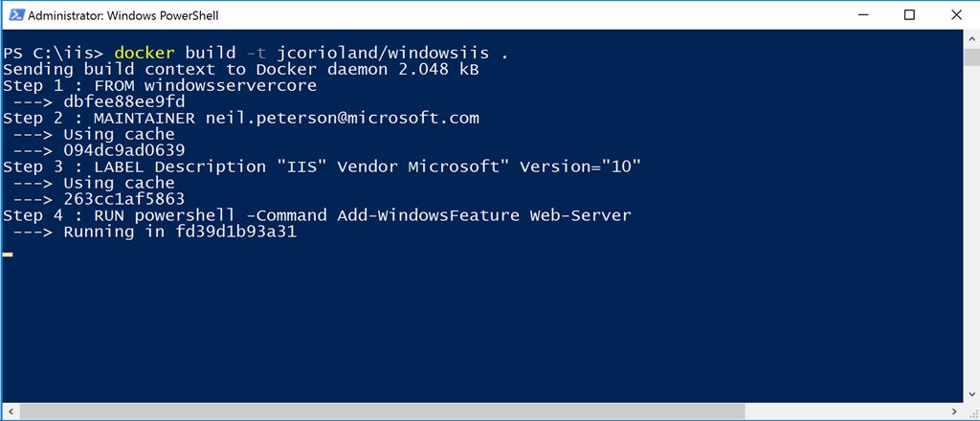Maximize the PowerShell window

(x=909, y=15)
